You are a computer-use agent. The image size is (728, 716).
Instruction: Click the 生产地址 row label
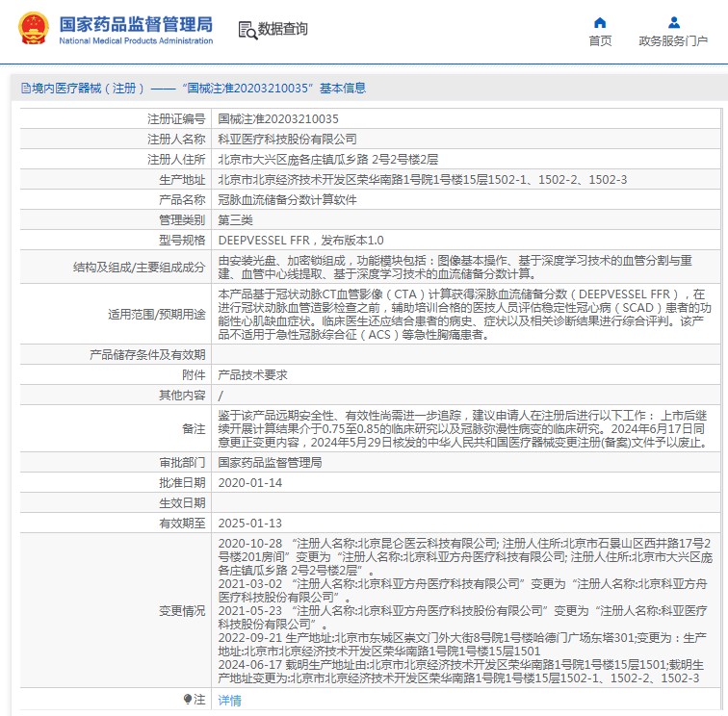tap(182, 180)
